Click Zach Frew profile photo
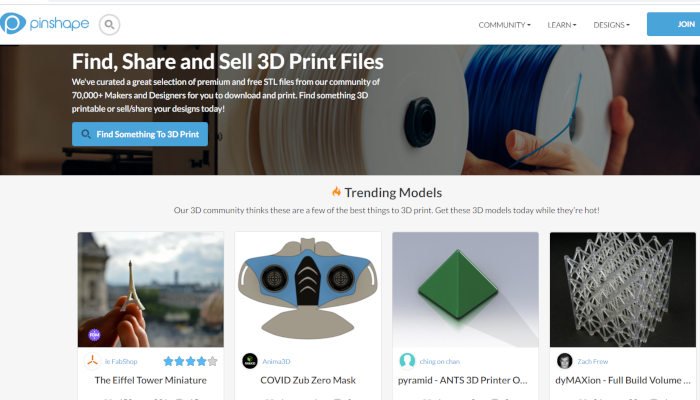 point(565,361)
